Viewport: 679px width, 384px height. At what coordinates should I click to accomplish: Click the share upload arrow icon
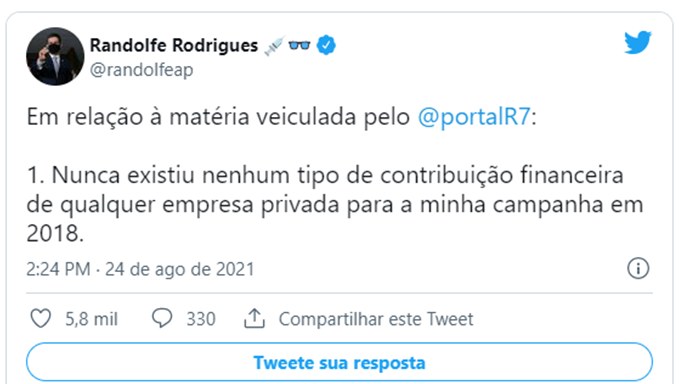(x=254, y=319)
